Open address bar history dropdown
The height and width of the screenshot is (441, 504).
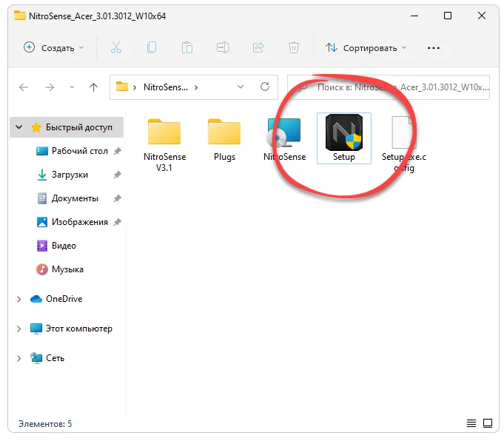click(x=241, y=87)
